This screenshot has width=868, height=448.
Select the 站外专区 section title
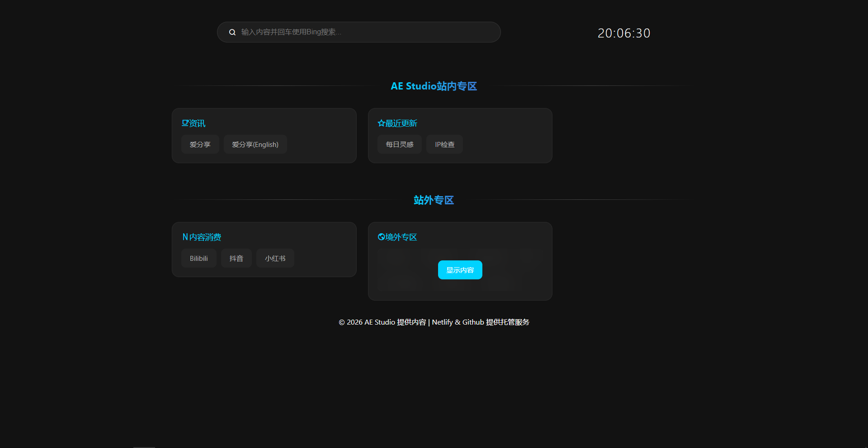click(434, 200)
